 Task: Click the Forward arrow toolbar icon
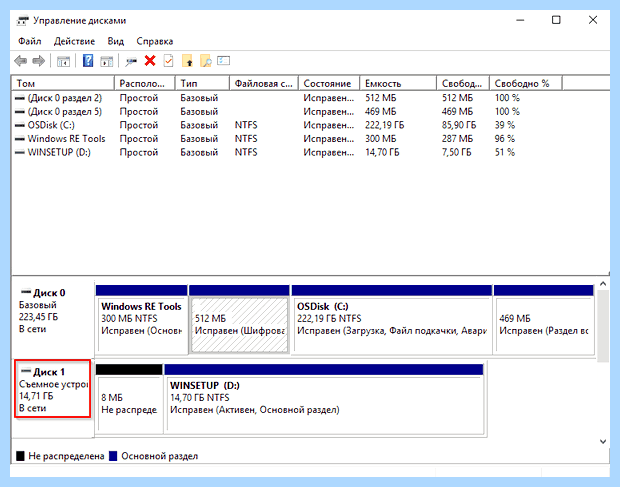[x=38, y=61]
